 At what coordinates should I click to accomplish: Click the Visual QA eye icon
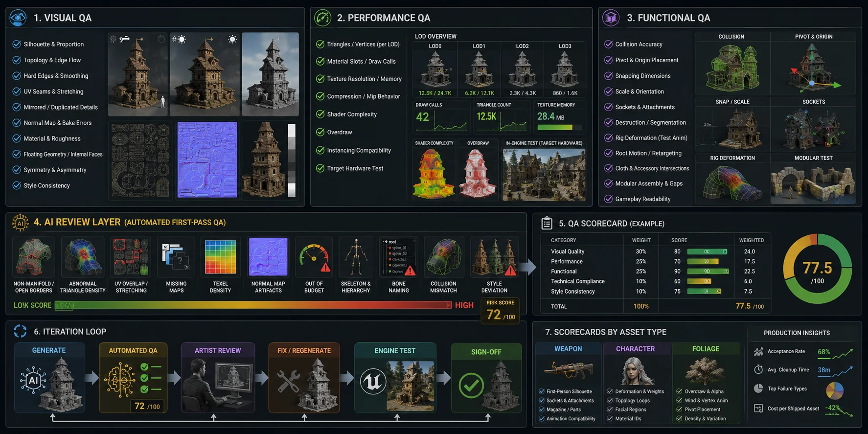coord(18,18)
